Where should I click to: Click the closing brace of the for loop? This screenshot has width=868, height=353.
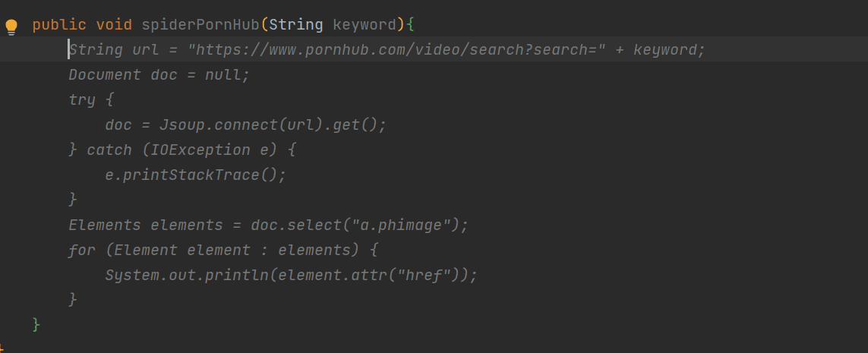tap(73, 300)
